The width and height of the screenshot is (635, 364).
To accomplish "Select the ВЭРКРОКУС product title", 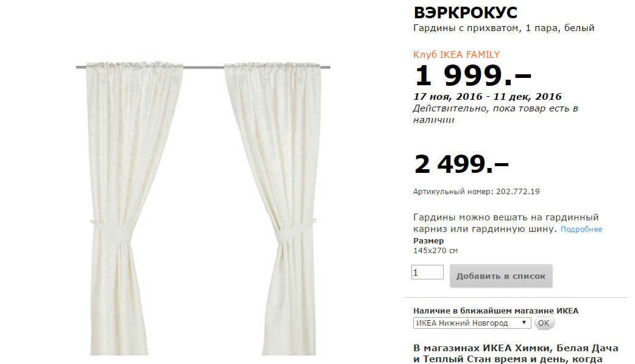I will click(x=466, y=13).
